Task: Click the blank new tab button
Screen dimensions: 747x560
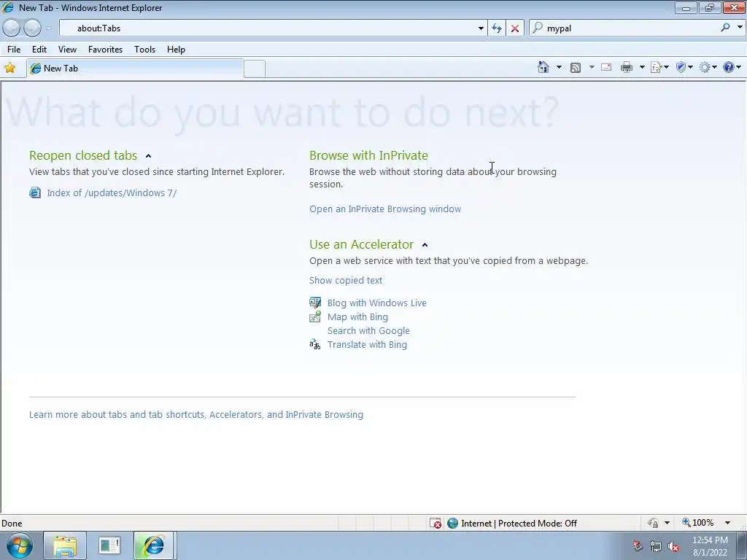Action: click(255, 69)
